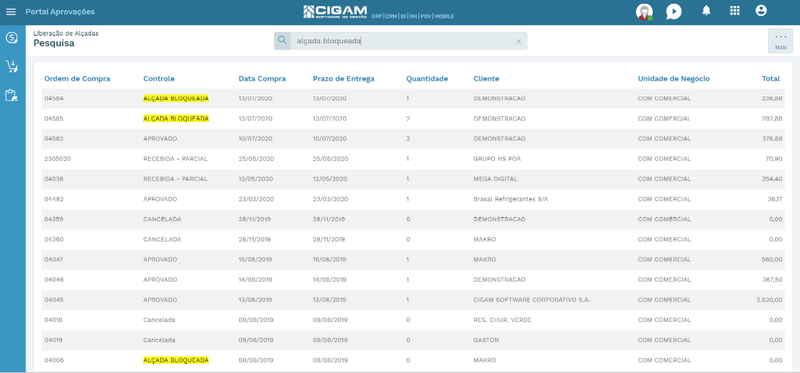Click the Portal Aprovações title
This screenshot has width=800, height=373.
60,11
